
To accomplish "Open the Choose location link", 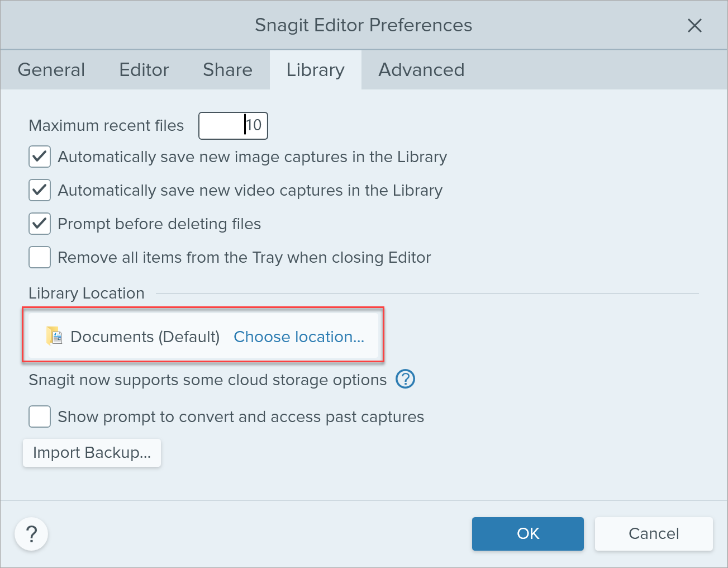I will point(299,337).
